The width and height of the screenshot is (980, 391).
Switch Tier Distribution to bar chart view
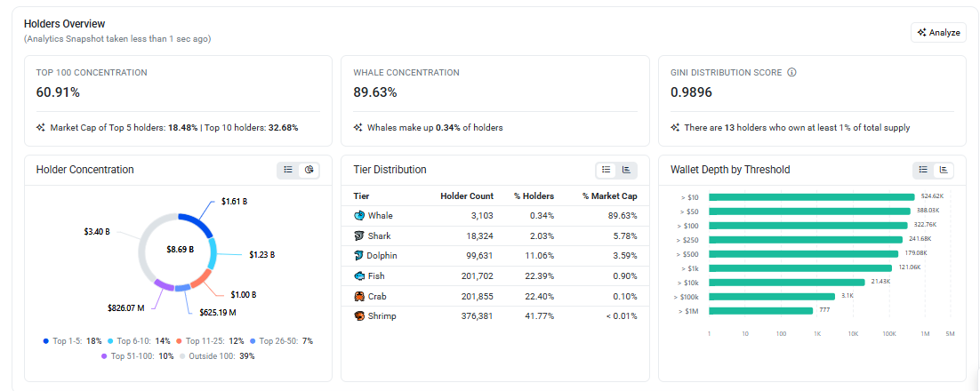[626, 170]
